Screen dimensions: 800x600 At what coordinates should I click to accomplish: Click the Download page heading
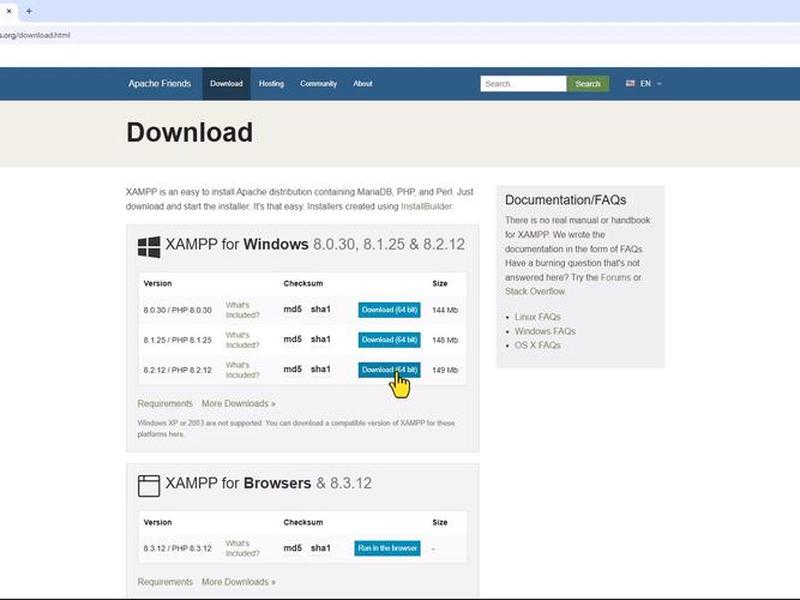(x=189, y=133)
